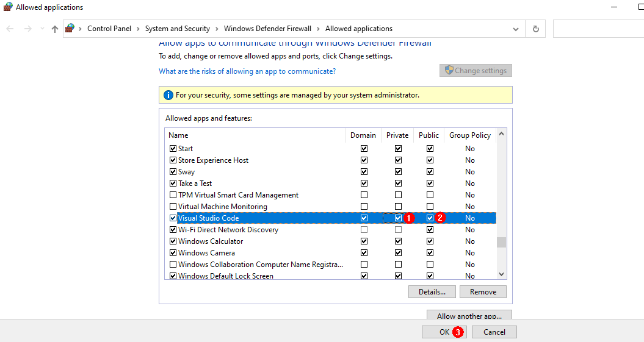Click the Refresh address bar icon
This screenshot has height=342, width=644.
535,29
